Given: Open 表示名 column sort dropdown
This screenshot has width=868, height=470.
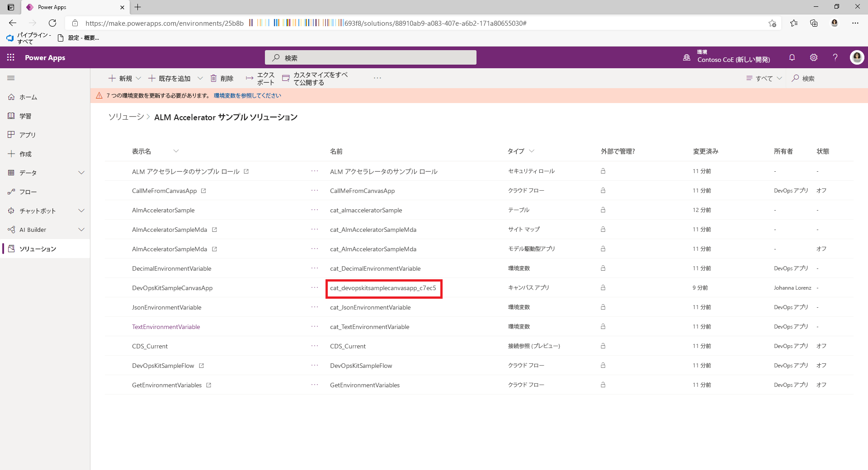Looking at the screenshot, I should tap(176, 151).
